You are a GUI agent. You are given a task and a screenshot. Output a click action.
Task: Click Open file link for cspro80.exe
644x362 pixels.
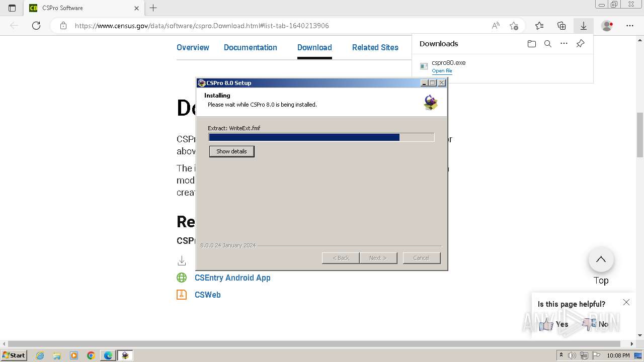[x=442, y=71]
